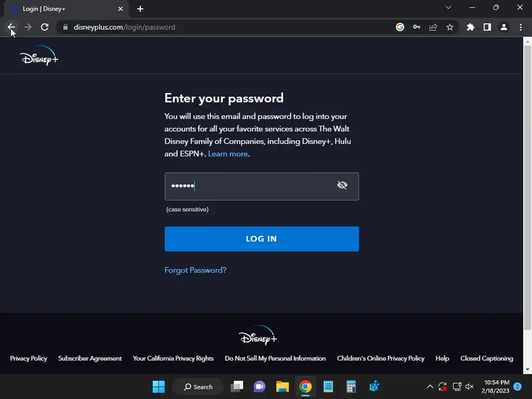The image size is (532, 399).
Task: Bookmark this tab with the star
Action: (x=450, y=27)
